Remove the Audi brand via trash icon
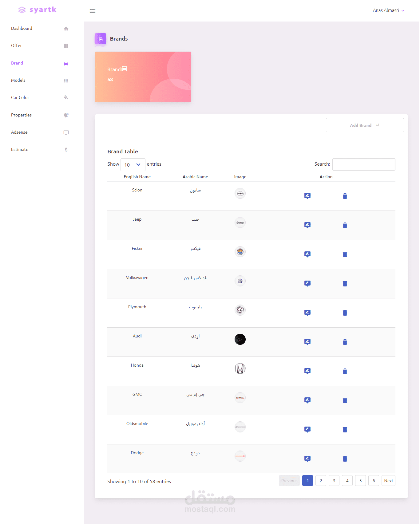 pos(345,342)
